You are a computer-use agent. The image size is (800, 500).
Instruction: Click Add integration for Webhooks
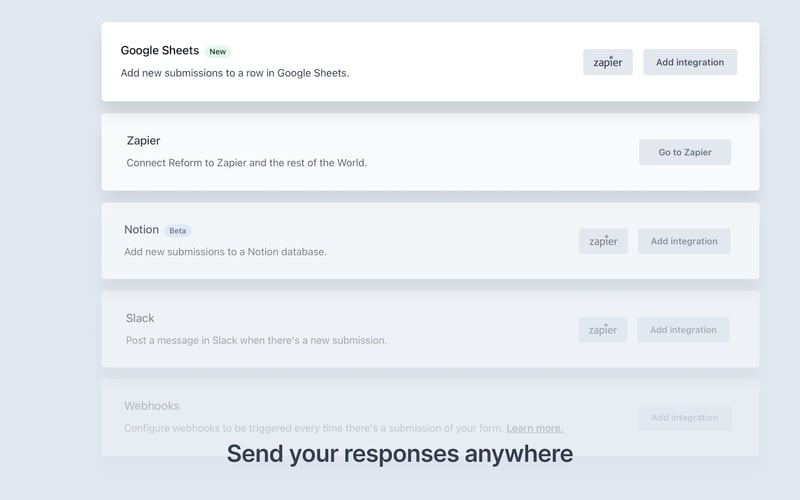click(684, 417)
